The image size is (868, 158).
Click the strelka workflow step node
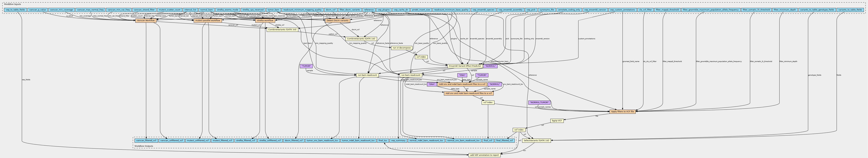click(265, 20)
